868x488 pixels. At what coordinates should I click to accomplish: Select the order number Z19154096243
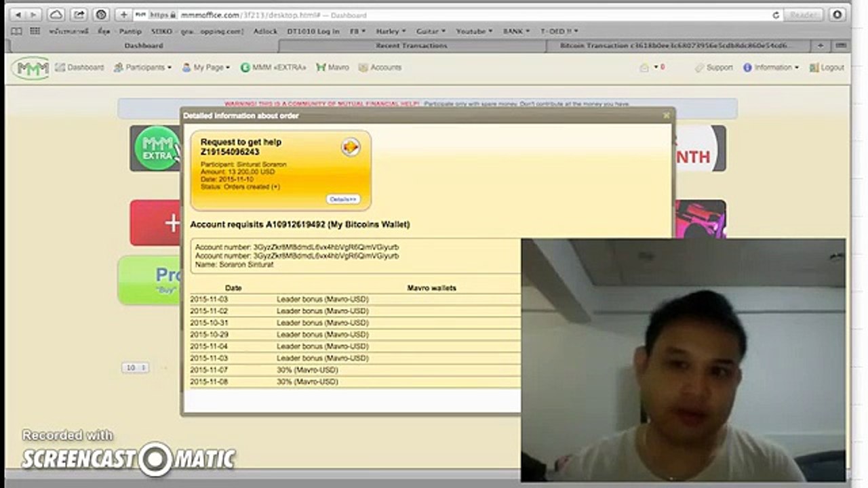230,152
